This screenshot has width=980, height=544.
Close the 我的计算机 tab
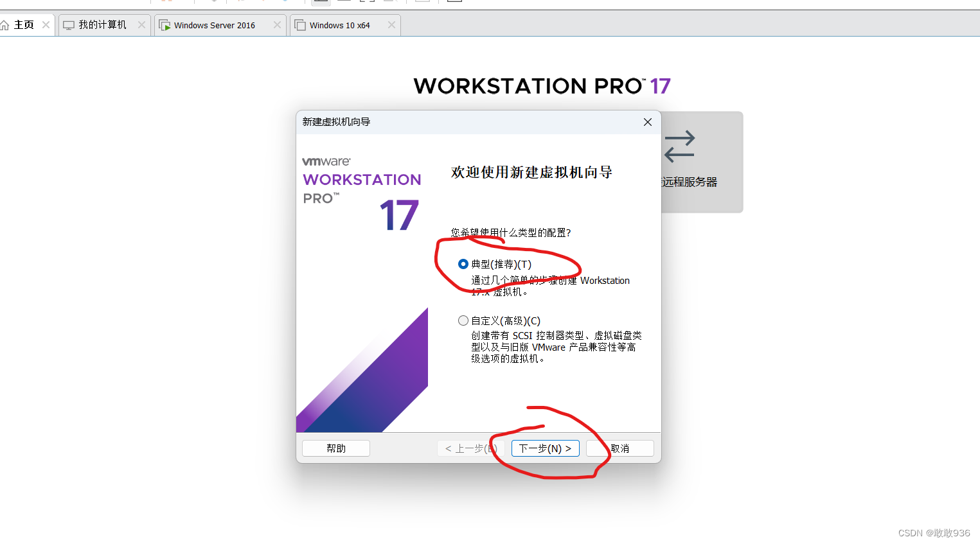coord(141,25)
